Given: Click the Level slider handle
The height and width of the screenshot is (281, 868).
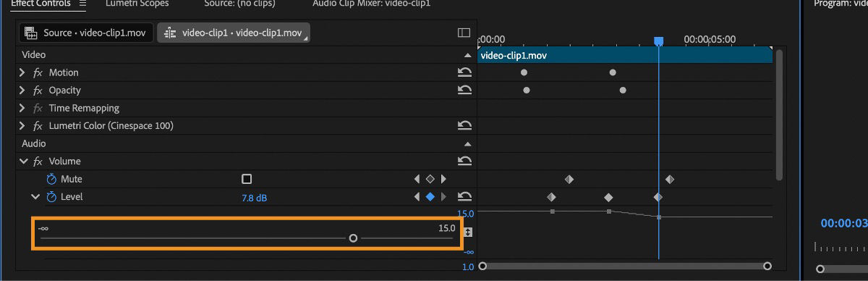Looking at the screenshot, I should [x=353, y=238].
